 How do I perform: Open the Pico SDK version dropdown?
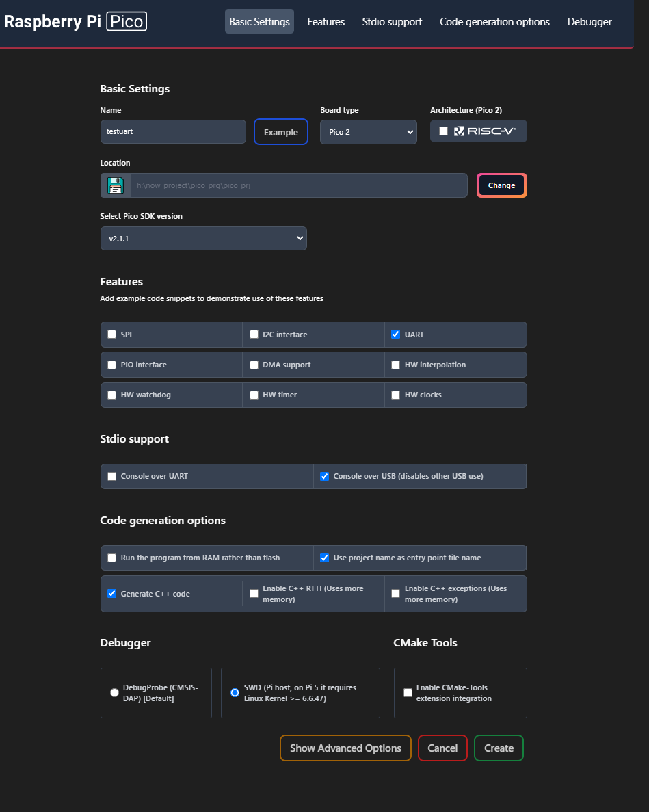point(203,238)
